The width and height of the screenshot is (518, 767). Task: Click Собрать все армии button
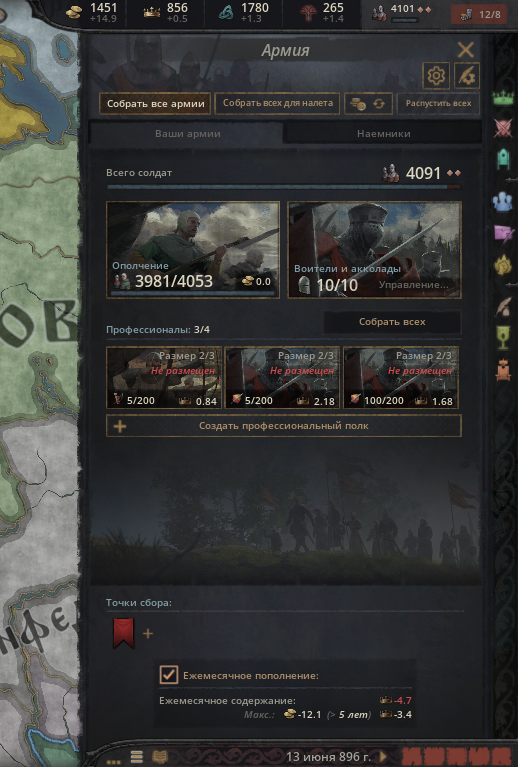click(x=156, y=104)
